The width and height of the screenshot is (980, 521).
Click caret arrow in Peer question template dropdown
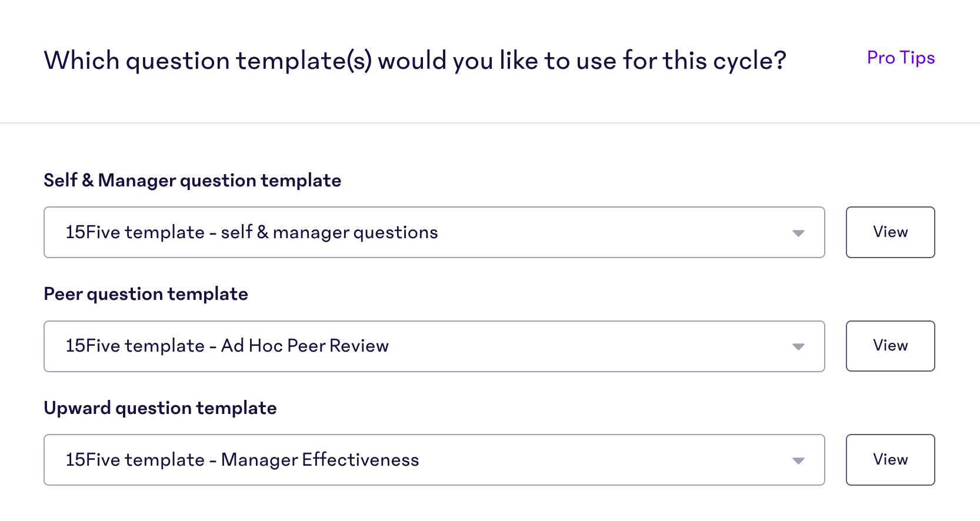point(798,346)
